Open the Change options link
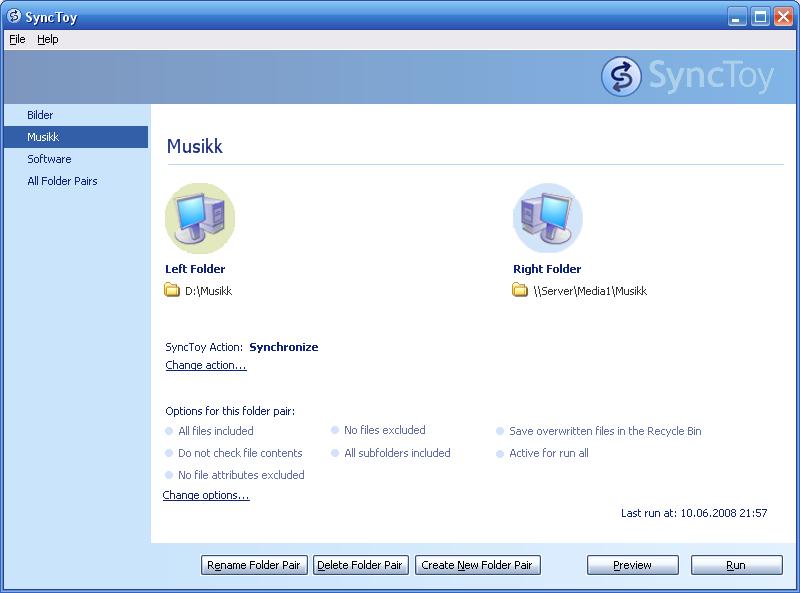800x593 pixels. click(x=206, y=495)
